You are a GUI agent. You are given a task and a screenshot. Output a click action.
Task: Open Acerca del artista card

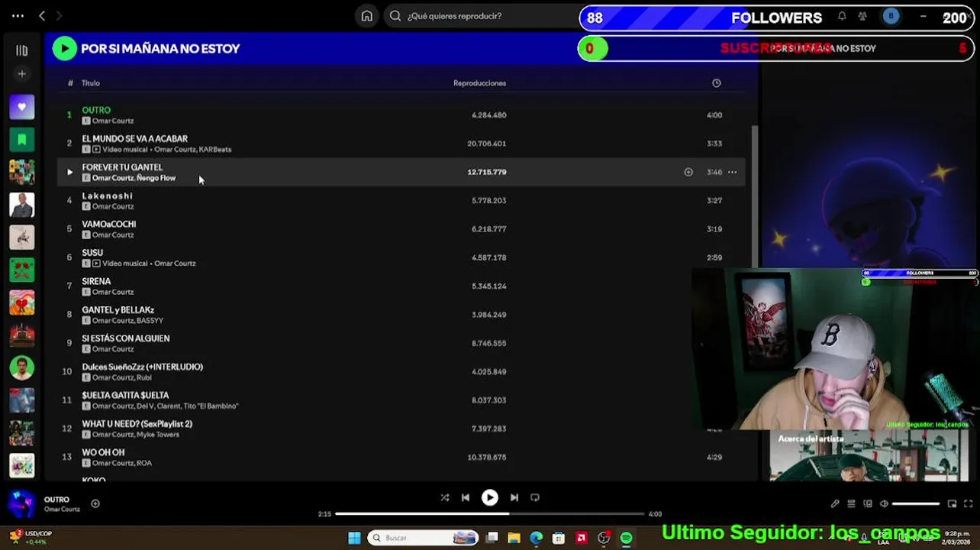870,455
